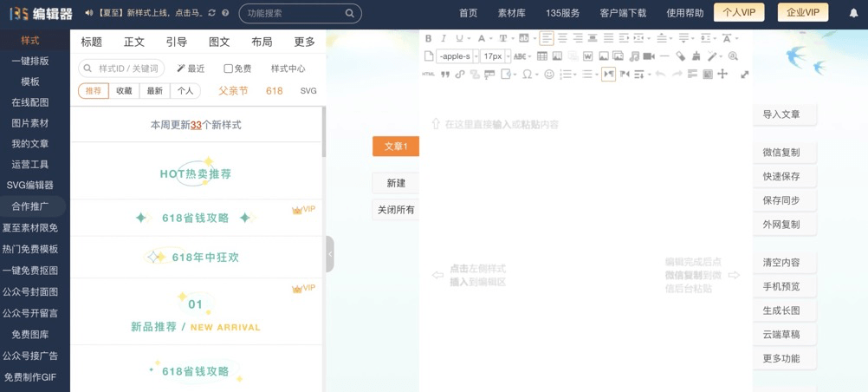Insert the 618年中狂欢 style thumbnail

click(197, 258)
